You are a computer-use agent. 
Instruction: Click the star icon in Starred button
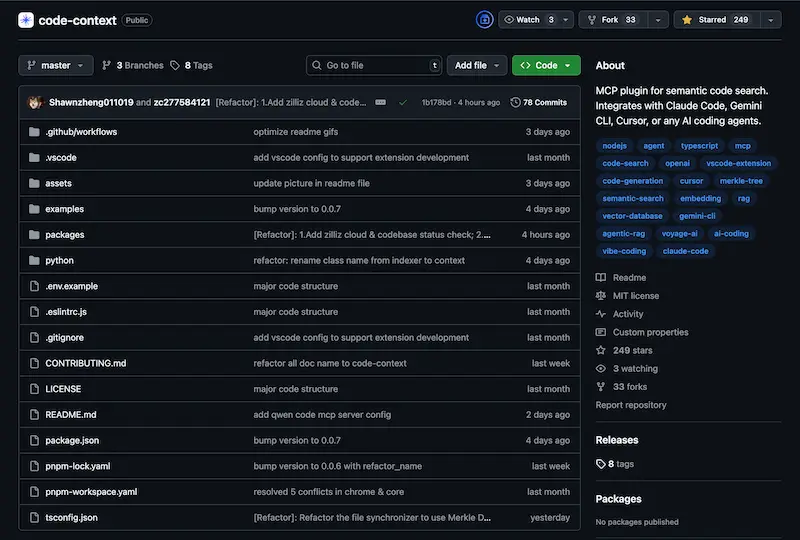pos(687,20)
